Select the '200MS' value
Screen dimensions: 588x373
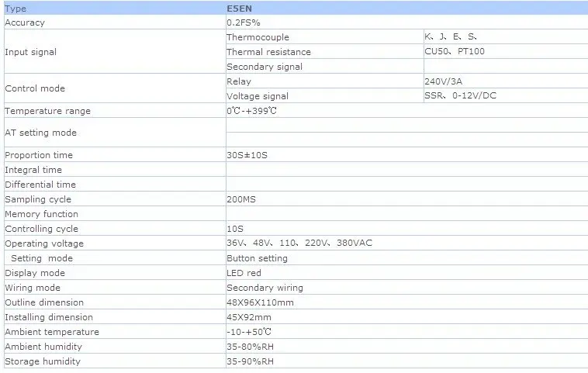coord(241,199)
